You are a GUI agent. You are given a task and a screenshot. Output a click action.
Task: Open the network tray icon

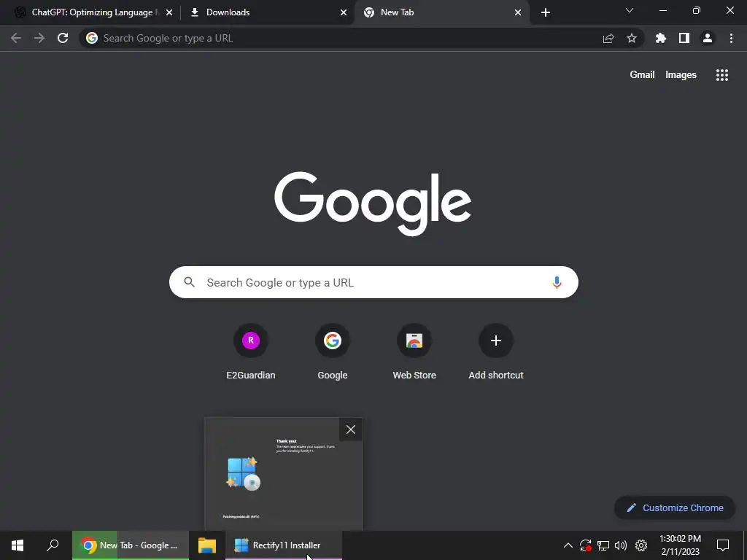coord(603,545)
